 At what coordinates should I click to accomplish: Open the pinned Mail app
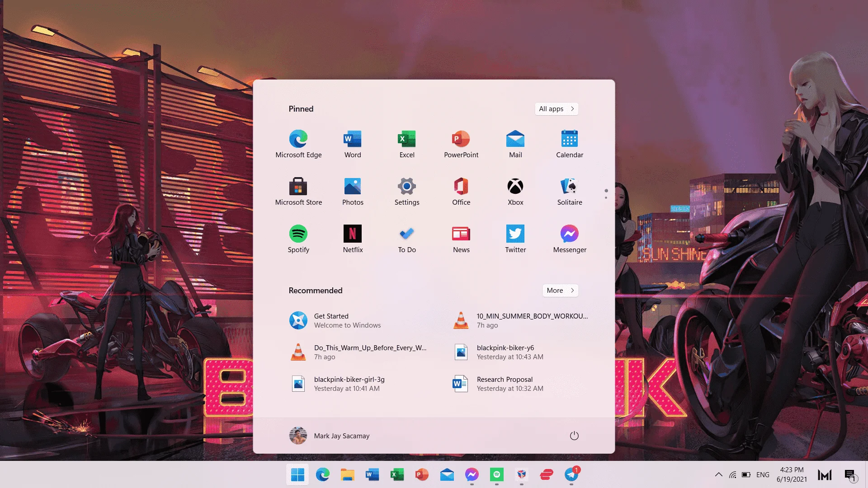515,144
